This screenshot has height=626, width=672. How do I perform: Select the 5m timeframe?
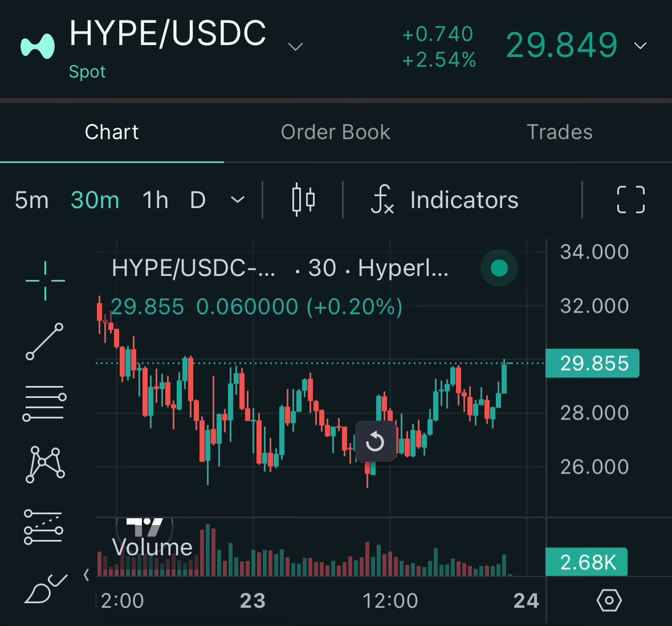tap(32, 200)
